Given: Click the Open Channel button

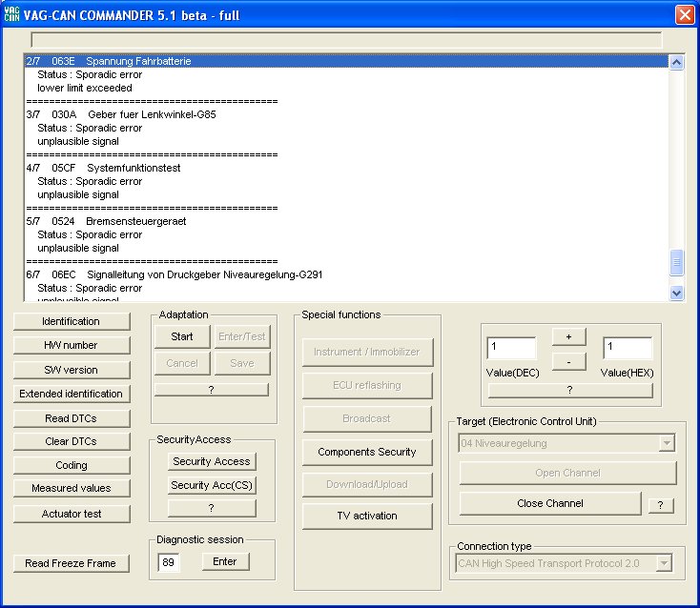Looking at the screenshot, I should pyautogui.click(x=567, y=474).
